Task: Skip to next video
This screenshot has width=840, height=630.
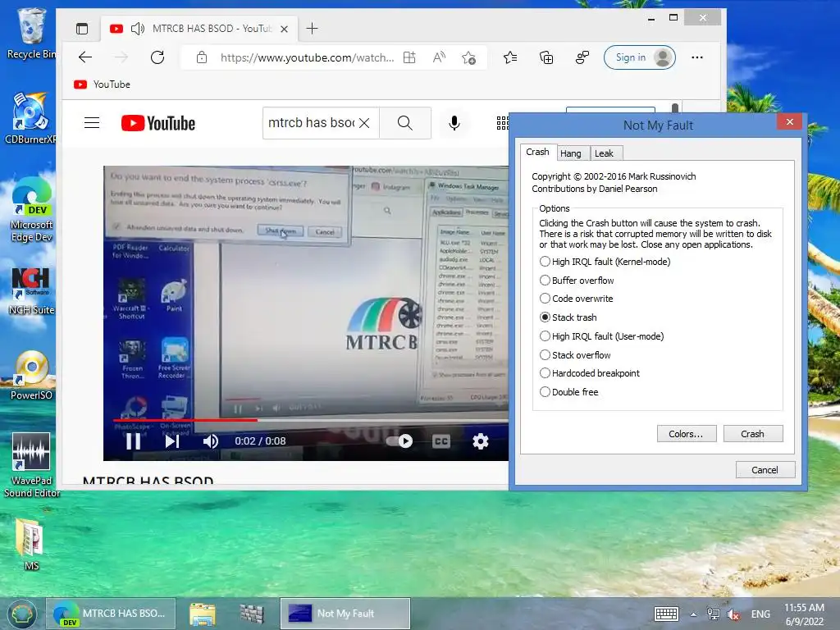Action: [x=172, y=441]
